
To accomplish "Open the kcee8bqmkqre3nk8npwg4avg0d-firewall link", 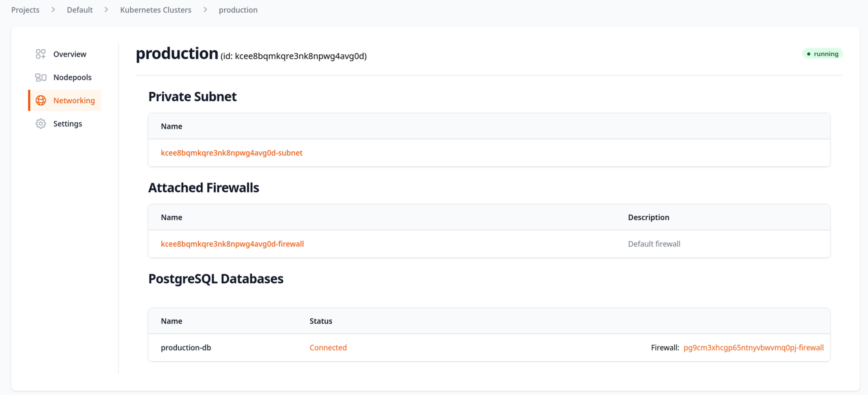I will pos(232,244).
